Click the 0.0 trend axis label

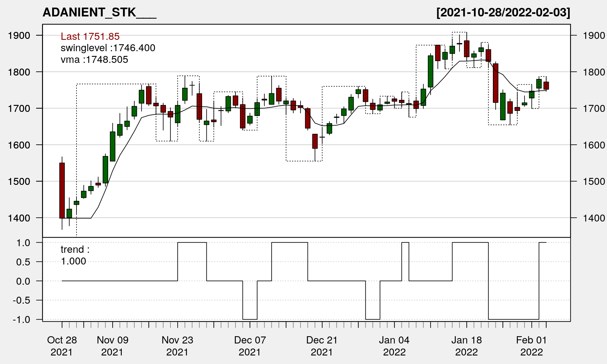[x=23, y=281]
